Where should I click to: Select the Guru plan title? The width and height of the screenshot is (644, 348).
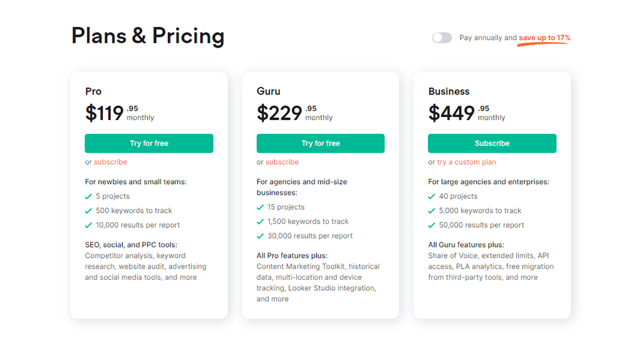click(269, 91)
